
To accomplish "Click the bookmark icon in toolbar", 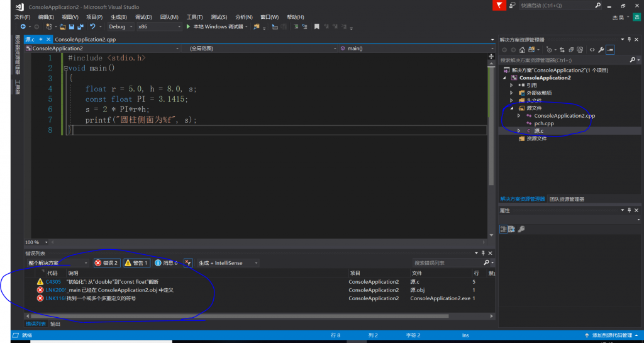I will pos(317,26).
